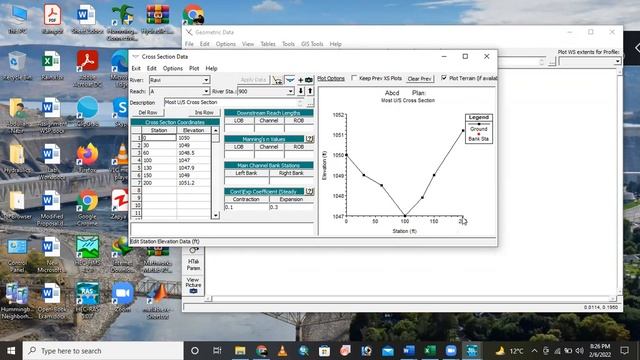Image resolution: width=640 pixels, height=360 pixels.
Task: Open Options menu in Cross Section Data
Action: tap(173, 68)
